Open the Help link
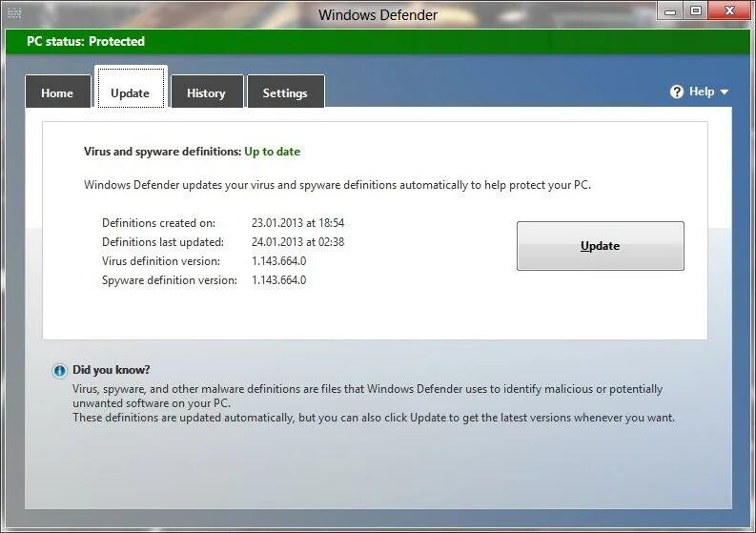 click(702, 92)
